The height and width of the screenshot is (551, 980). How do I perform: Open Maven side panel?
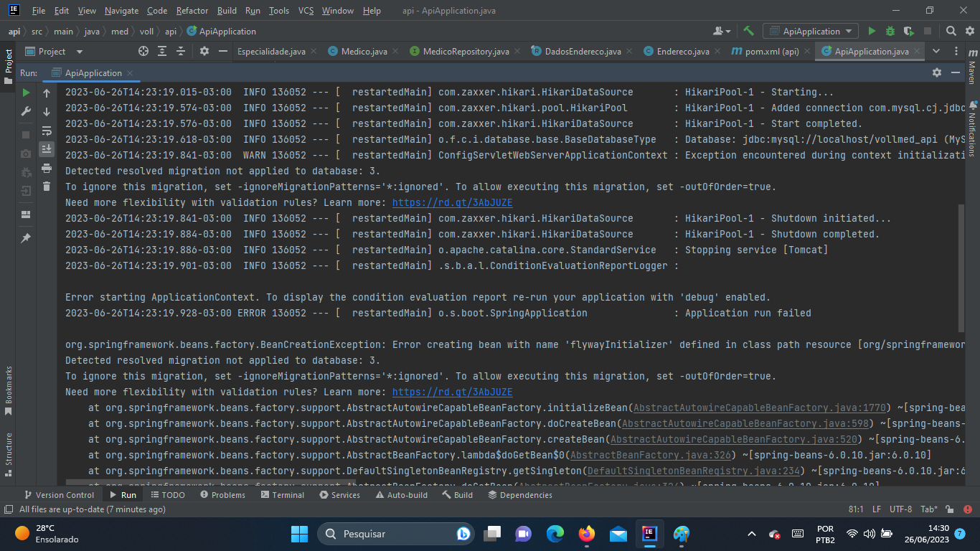tap(971, 68)
